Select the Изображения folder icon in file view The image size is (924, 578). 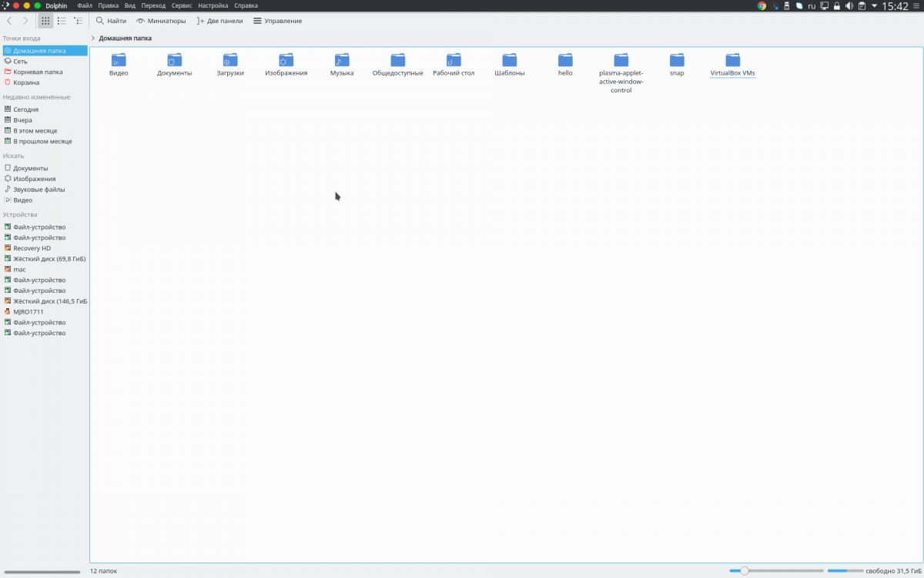286,60
